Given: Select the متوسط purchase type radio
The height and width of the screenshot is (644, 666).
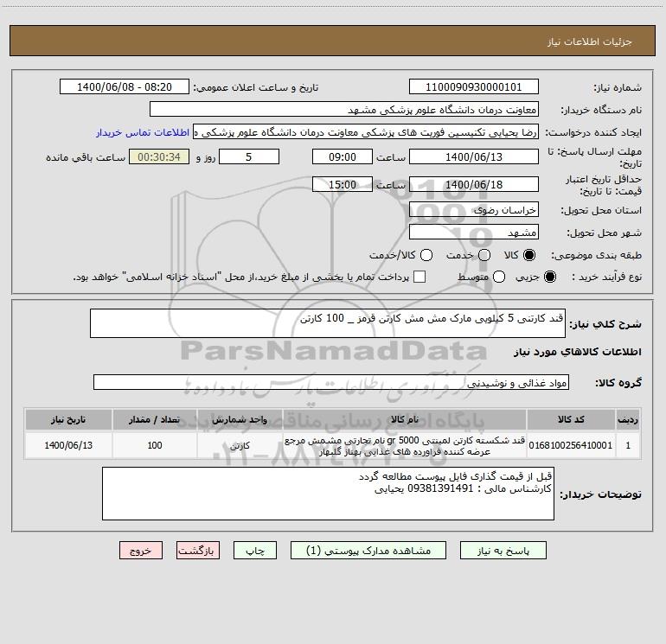Looking at the screenshot, I should pos(499,277).
